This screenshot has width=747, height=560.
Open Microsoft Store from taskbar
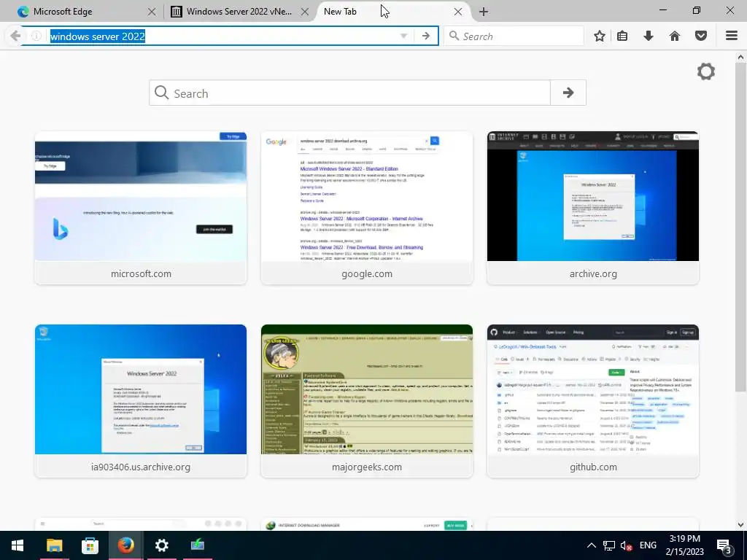click(x=90, y=545)
